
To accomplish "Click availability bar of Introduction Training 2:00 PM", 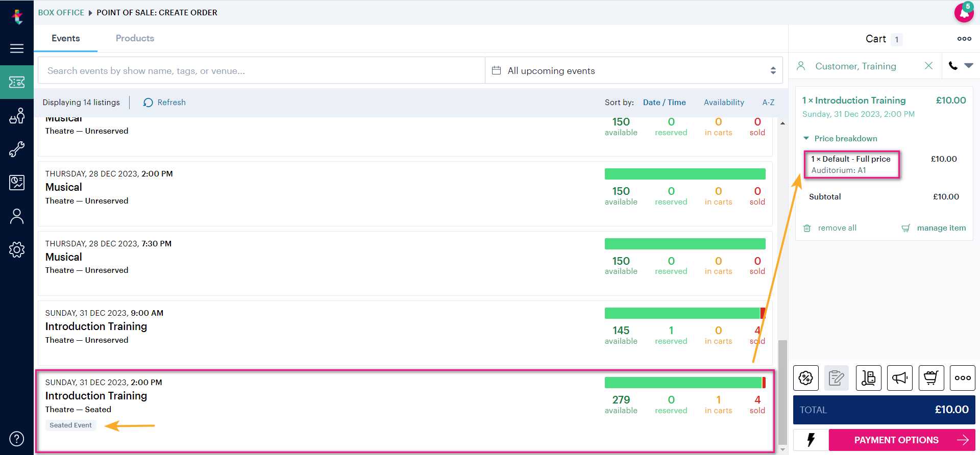I will point(685,383).
